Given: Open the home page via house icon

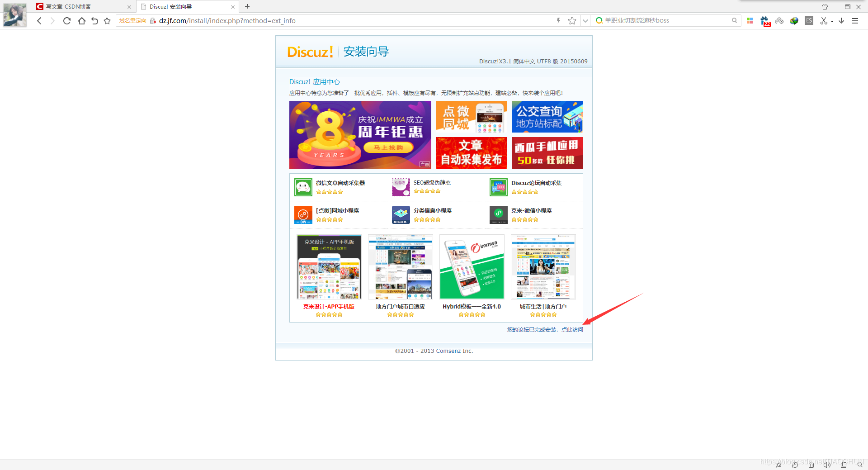Looking at the screenshot, I should click(81, 21).
